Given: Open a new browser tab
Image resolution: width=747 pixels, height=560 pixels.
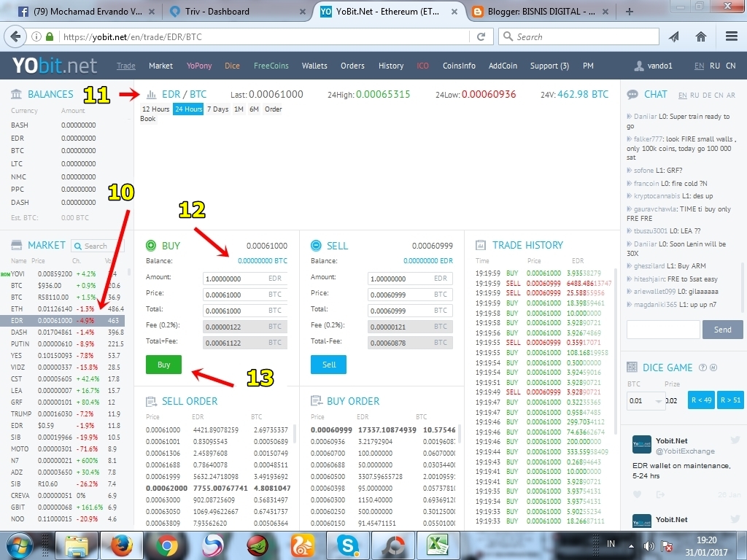Looking at the screenshot, I should [x=630, y=12].
